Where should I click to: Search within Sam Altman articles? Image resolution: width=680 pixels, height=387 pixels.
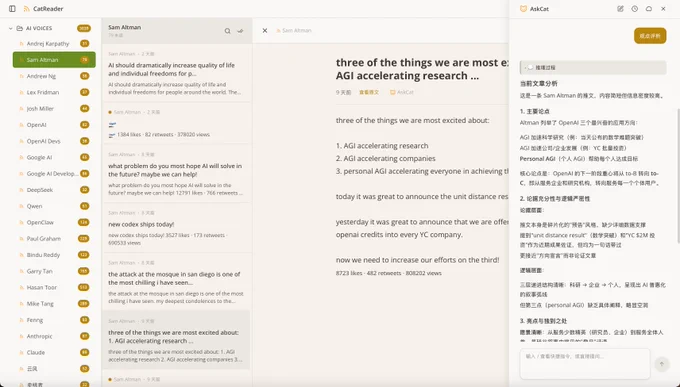click(227, 31)
